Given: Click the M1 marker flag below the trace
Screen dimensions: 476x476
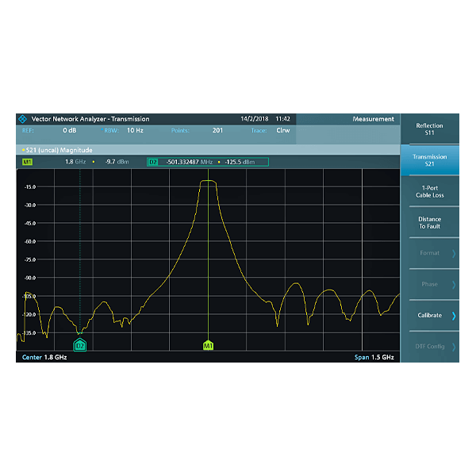Looking at the screenshot, I should click(x=208, y=346).
